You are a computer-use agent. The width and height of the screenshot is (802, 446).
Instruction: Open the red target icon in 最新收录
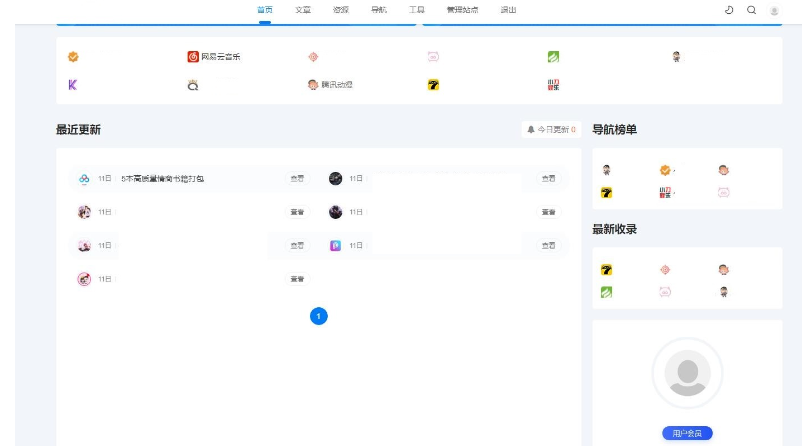665,270
